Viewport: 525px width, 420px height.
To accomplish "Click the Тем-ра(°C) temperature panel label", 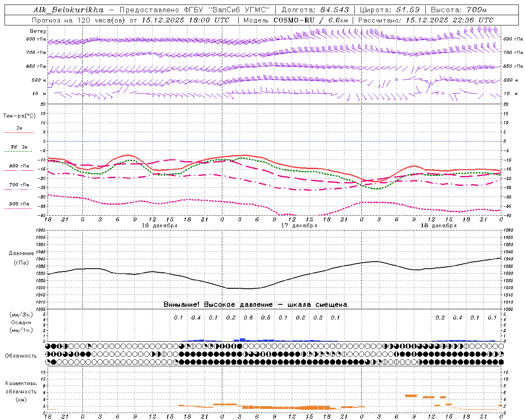I will point(19,116).
